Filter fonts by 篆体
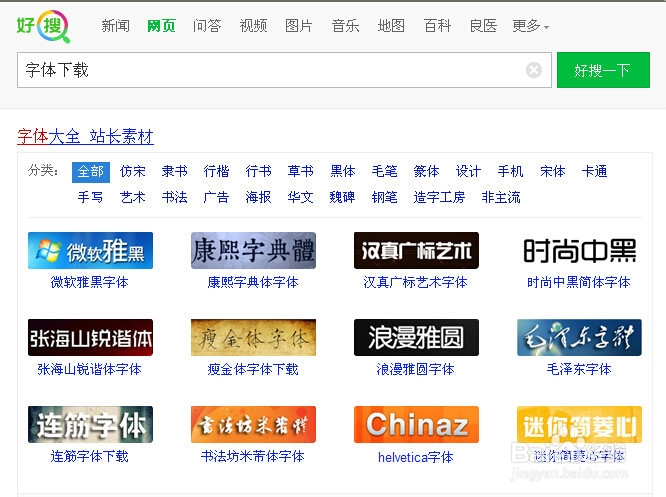 coord(426,172)
